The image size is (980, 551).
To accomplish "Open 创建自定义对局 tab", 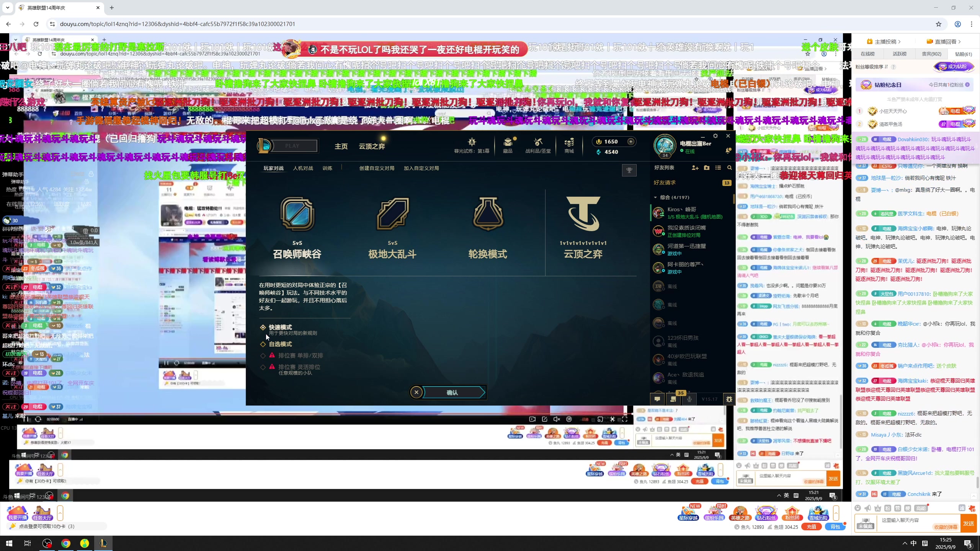I will click(377, 168).
